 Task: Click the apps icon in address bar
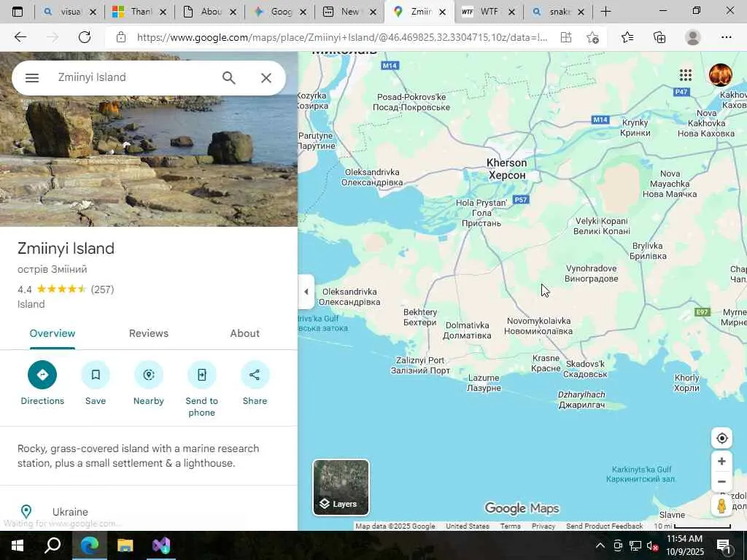coord(566,37)
